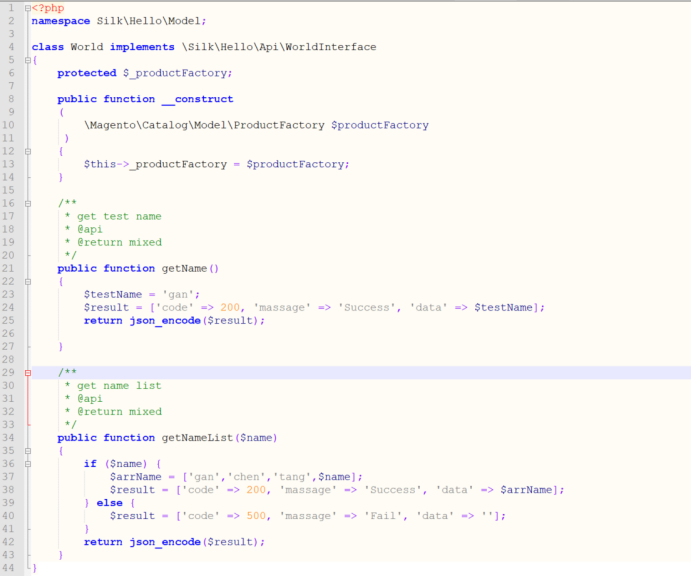Viewport: 692px width, 576px height.
Task: Click the number 500 on line 40
Action: (256, 516)
